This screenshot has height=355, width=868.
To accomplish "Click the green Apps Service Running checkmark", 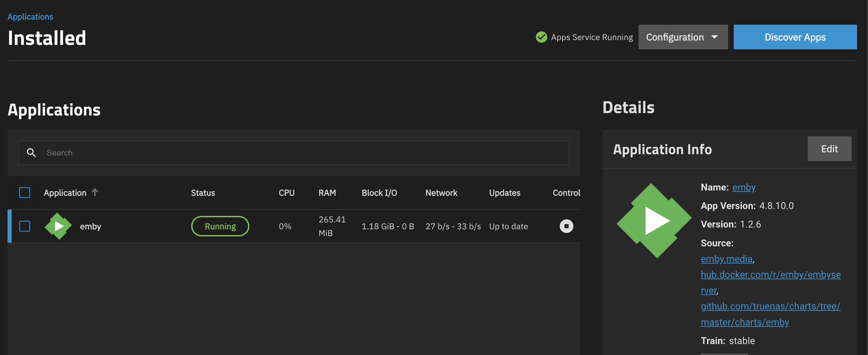I will (x=541, y=37).
